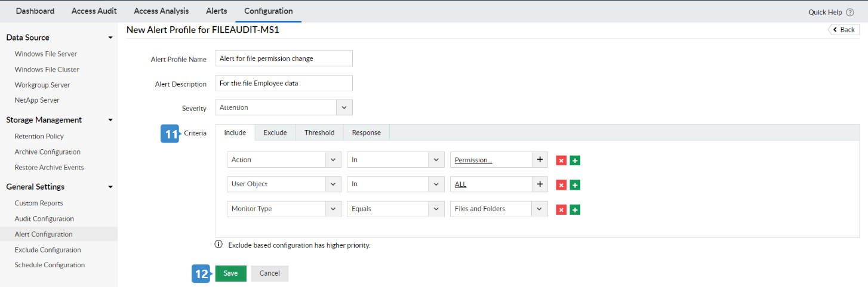Open the Action field dropdown
868x287 pixels.
point(333,160)
